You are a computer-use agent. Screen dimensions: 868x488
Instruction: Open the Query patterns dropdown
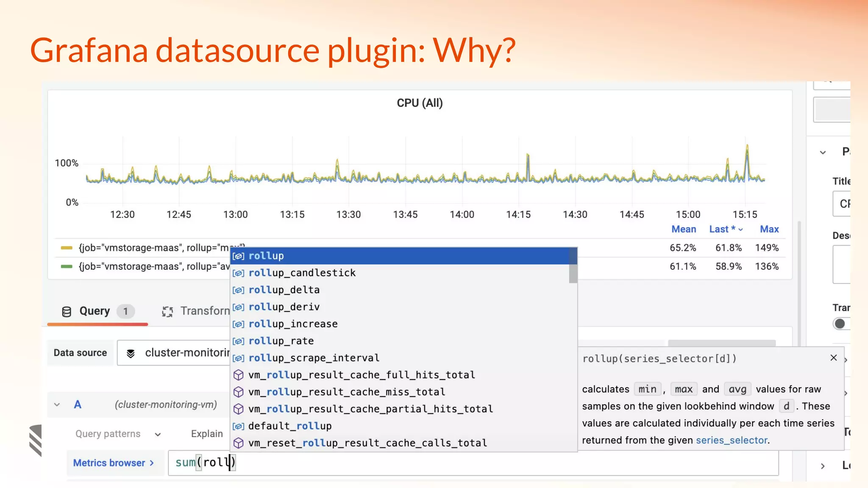118,434
